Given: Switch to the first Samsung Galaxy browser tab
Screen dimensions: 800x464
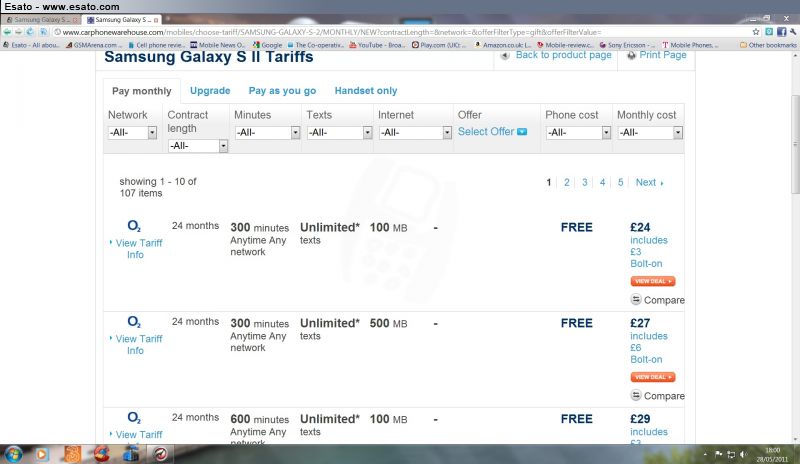Looking at the screenshot, I should [x=41, y=19].
